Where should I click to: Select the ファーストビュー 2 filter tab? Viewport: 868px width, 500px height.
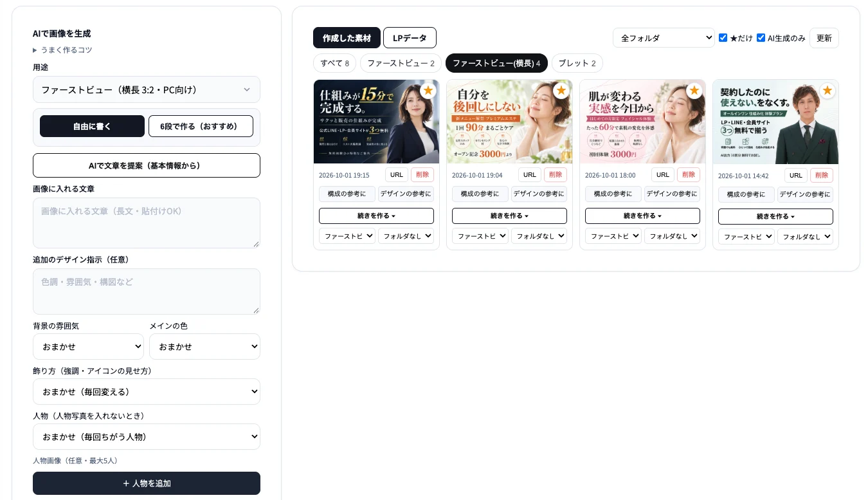click(401, 63)
